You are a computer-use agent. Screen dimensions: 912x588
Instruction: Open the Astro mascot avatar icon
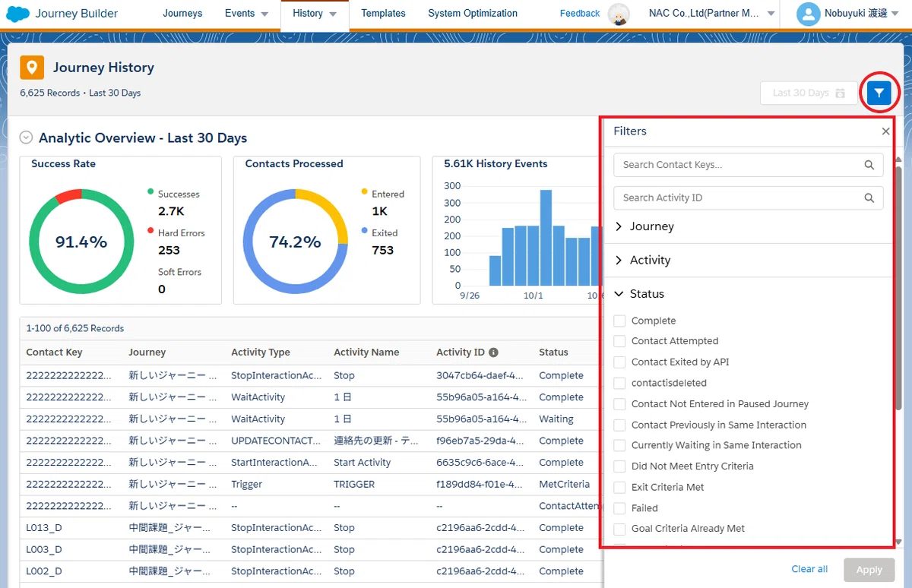[x=620, y=14]
